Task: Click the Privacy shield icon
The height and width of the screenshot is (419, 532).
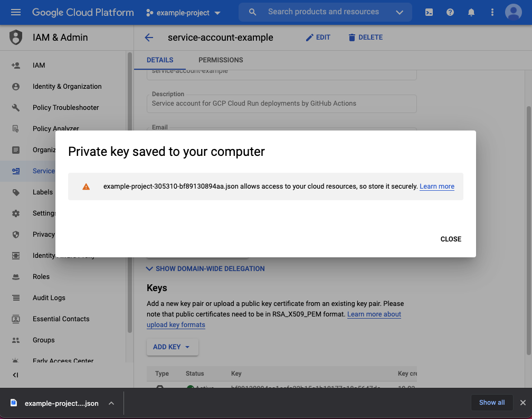Action: pos(16,234)
